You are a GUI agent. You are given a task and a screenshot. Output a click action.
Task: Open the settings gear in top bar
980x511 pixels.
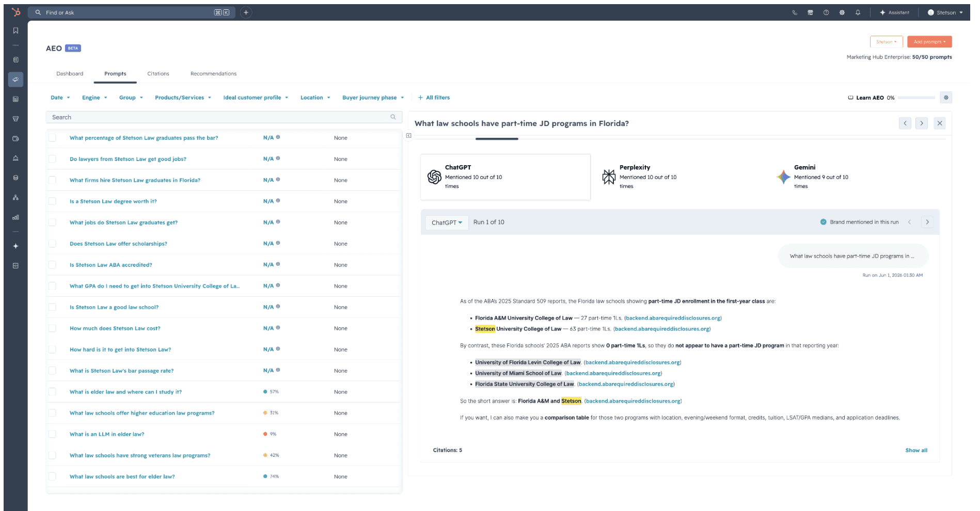point(842,12)
